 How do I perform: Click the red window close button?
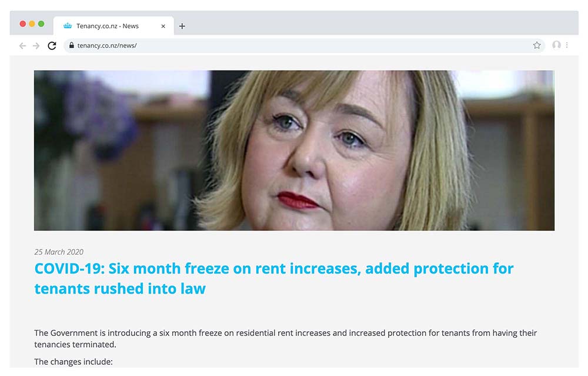click(x=22, y=24)
